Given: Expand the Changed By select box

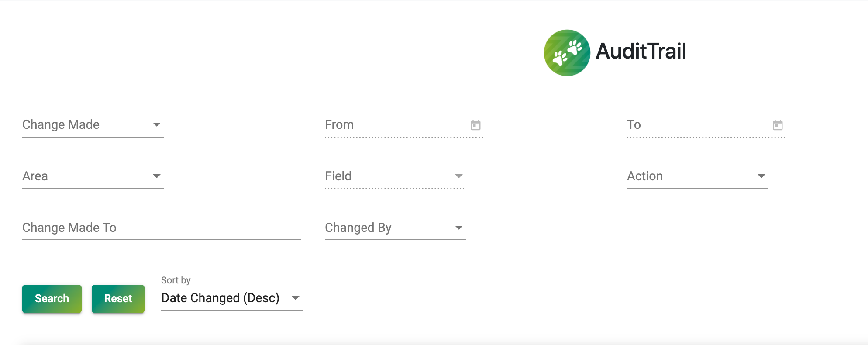Looking at the screenshot, I should (x=396, y=228).
